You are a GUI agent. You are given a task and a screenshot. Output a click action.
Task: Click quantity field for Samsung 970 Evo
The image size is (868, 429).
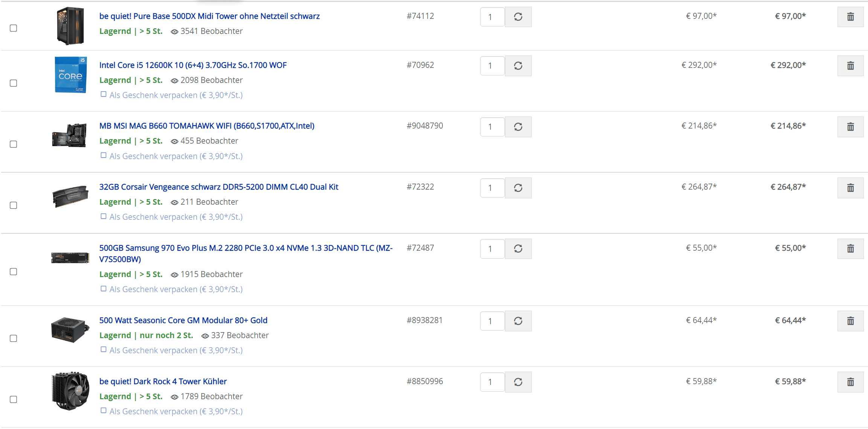point(492,249)
